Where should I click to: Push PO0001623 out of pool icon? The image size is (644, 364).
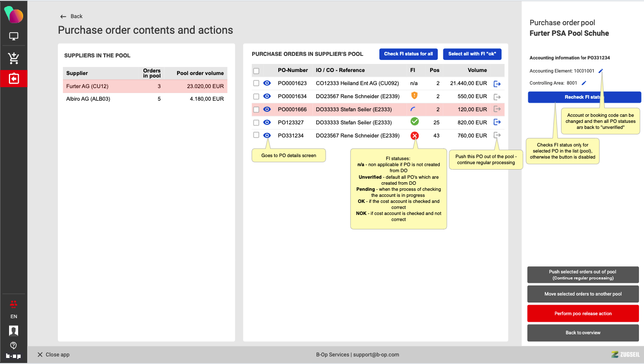pyautogui.click(x=497, y=84)
